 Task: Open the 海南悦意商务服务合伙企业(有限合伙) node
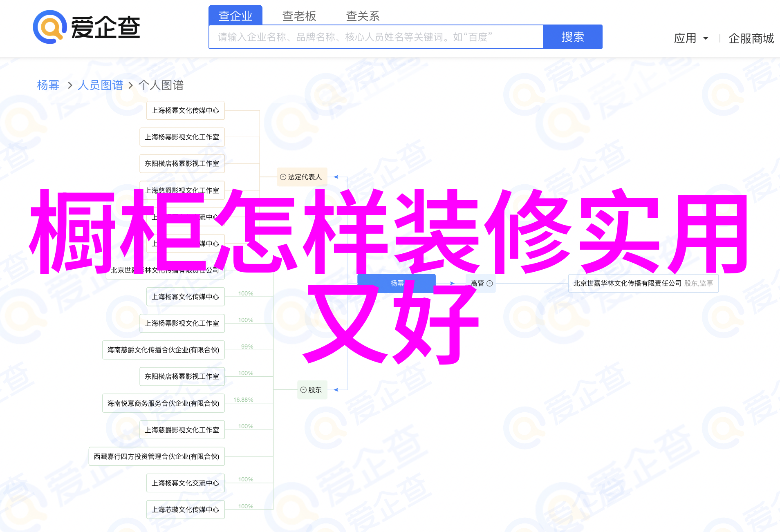pyautogui.click(x=164, y=403)
